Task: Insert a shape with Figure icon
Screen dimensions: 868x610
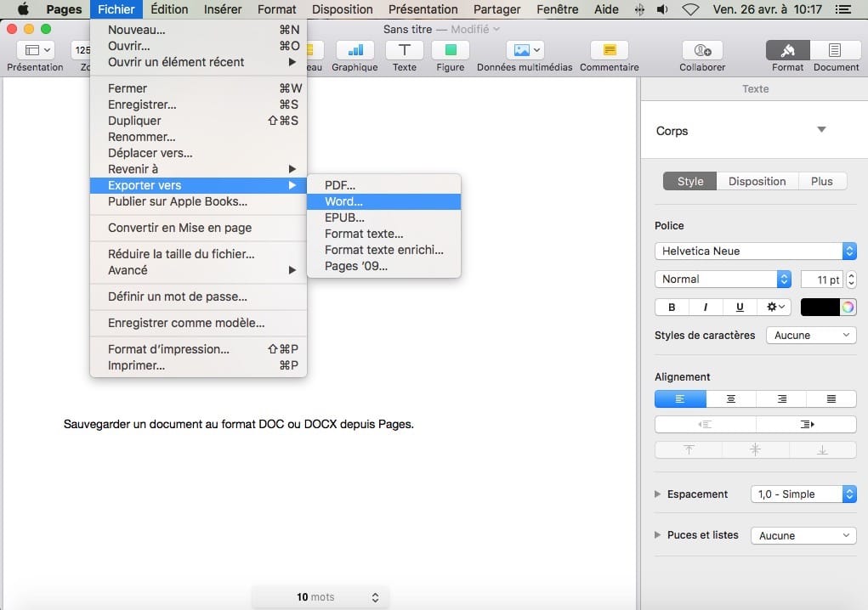Action: click(x=451, y=50)
